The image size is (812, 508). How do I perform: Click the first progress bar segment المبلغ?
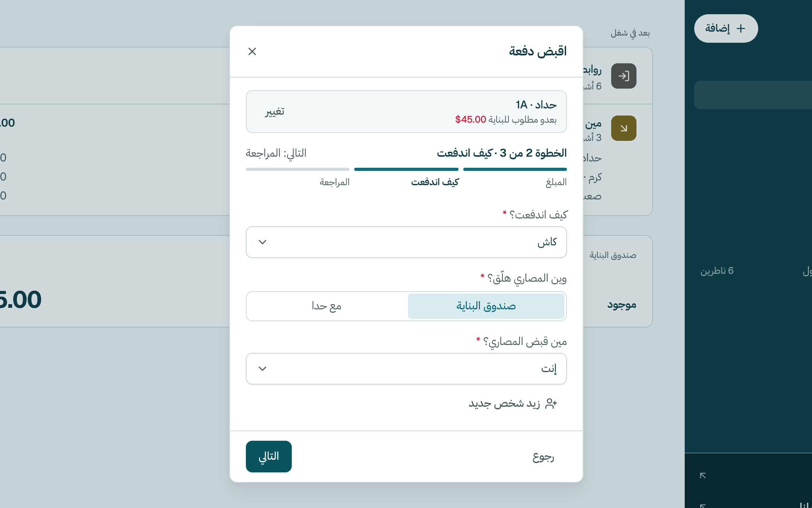pyautogui.click(x=515, y=169)
